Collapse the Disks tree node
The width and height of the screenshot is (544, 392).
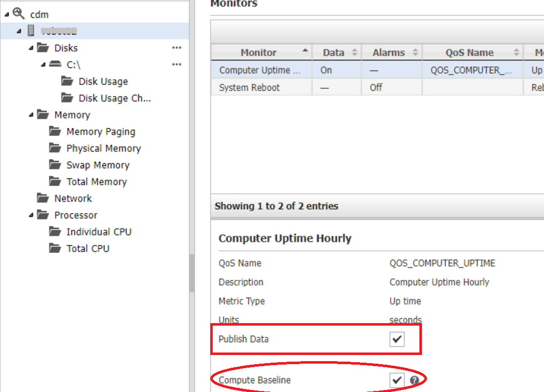point(31,48)
